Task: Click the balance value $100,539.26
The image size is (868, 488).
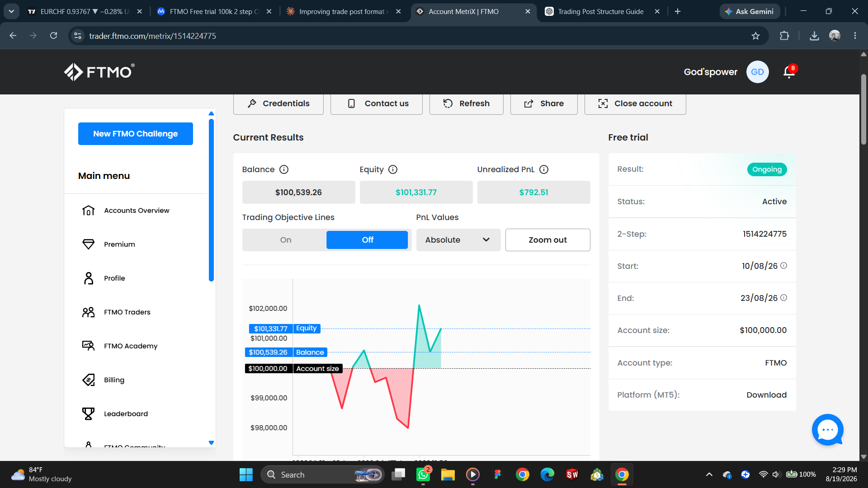Action: click(x=298, y=192)
